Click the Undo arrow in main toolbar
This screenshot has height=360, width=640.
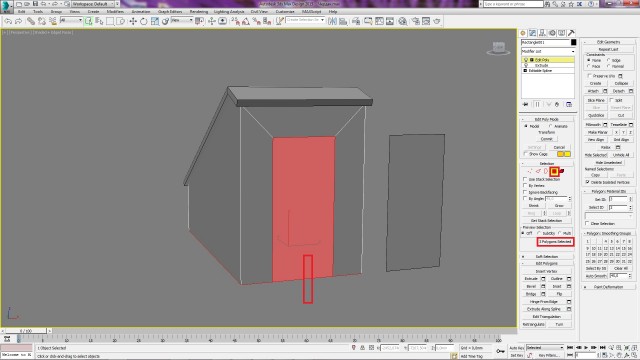click(8, 21)
